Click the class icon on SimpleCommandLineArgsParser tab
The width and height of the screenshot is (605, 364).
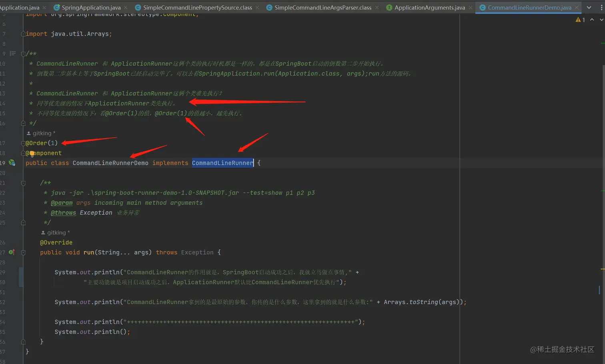(269, 7)
